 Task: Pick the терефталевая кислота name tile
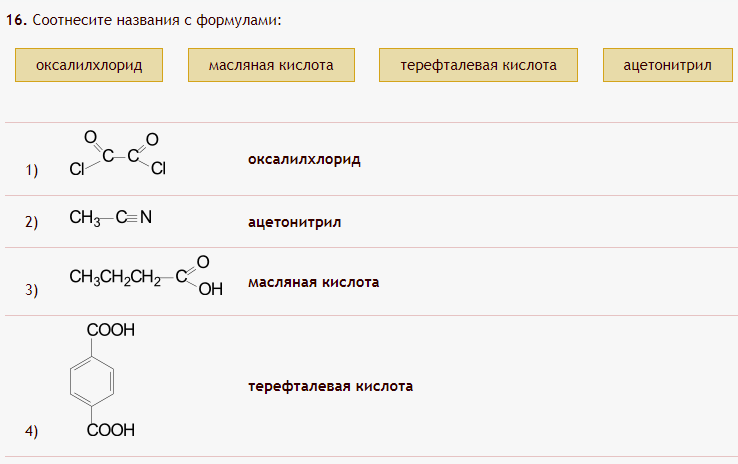[x=479, y=66]
